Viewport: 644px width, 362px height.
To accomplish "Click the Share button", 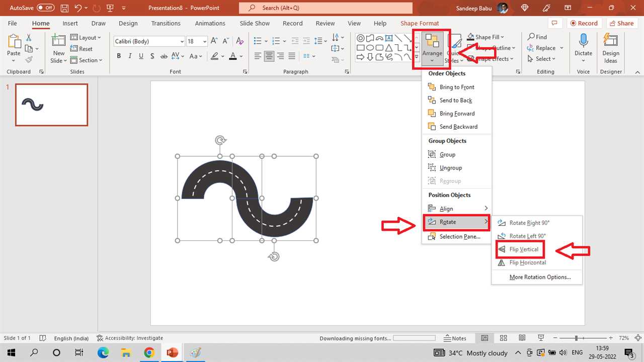I will (621, 23).
